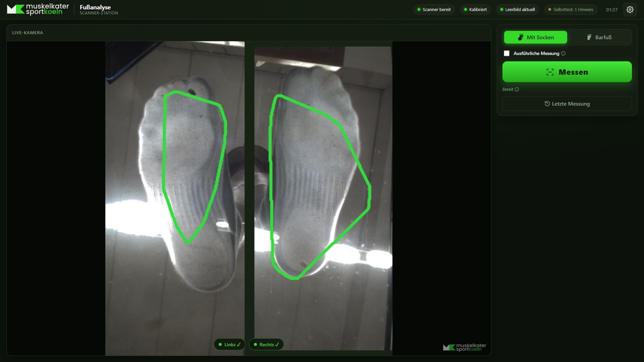Click the Kalibriert status indicator
The image size is (644, 362).
(475, 10)
